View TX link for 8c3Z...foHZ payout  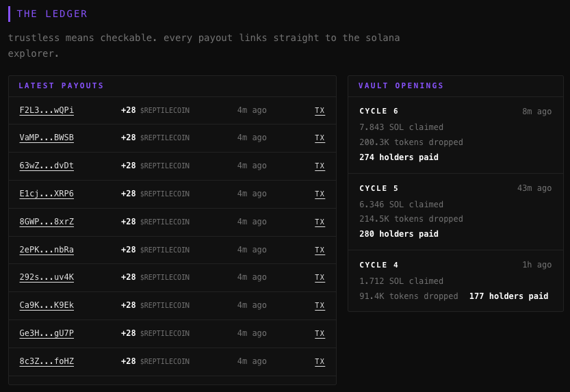coord(320,361)
